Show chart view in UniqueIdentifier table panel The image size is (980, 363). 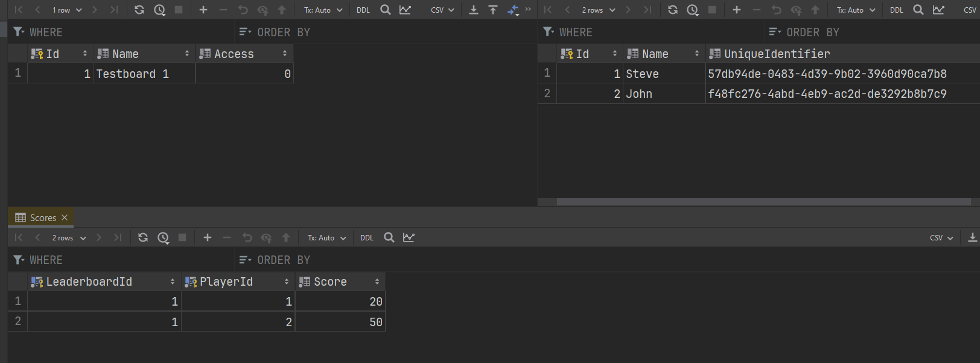(938, 10)
